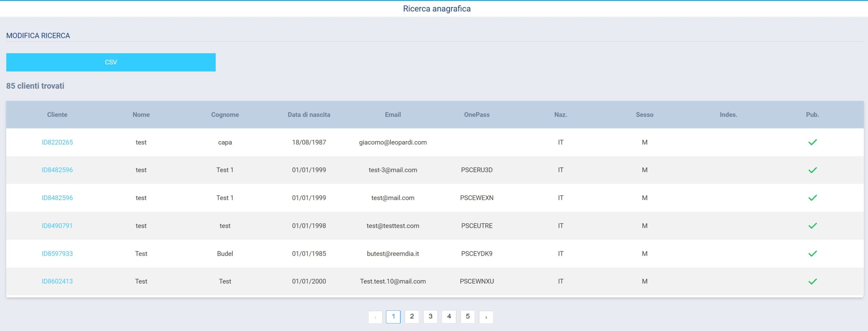The width and height of the screenshot is (868, 331).
Task: Click the green Pub. checkmark for giacomo@leopardi.com
Action: pyautogui.click(x=812, y=142)
